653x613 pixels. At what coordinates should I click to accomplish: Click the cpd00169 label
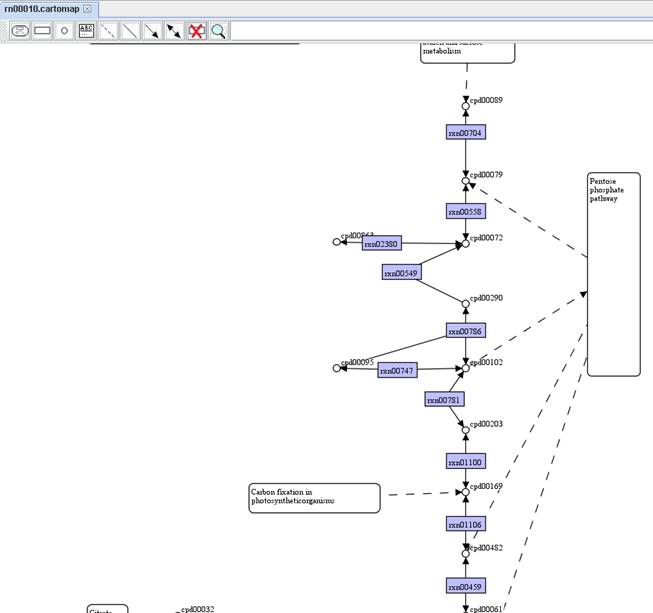(x=486, y=486)
